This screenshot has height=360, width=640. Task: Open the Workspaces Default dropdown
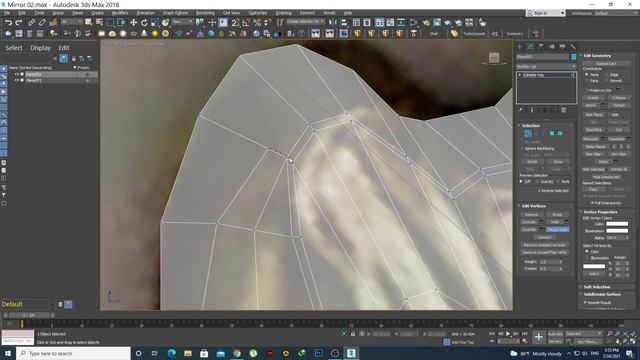coord(616,13)
